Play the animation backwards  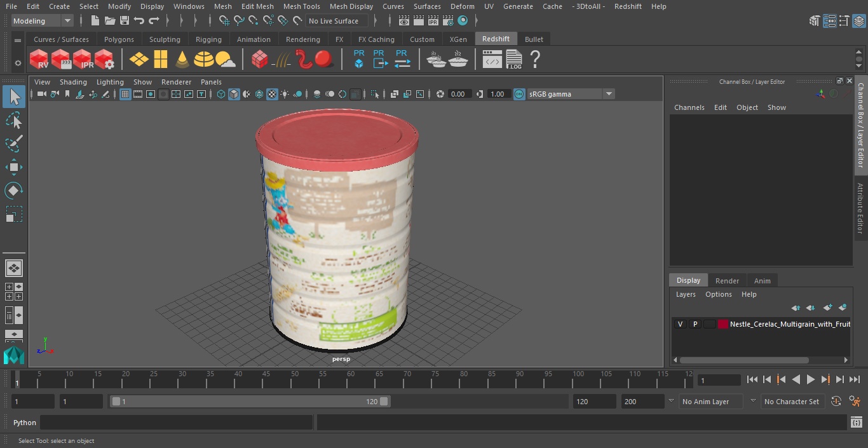[796, 379]
